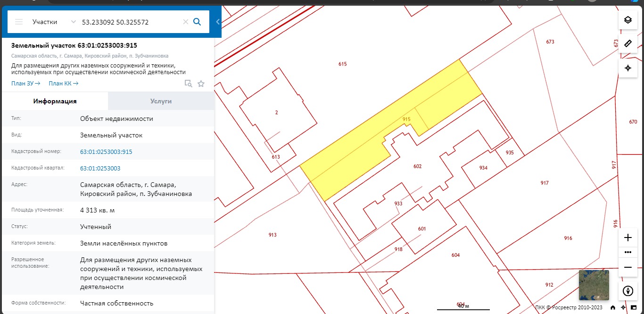Switch to the "Информация" tab
Viewport: 644px width, 314px height.
[55, 101]
